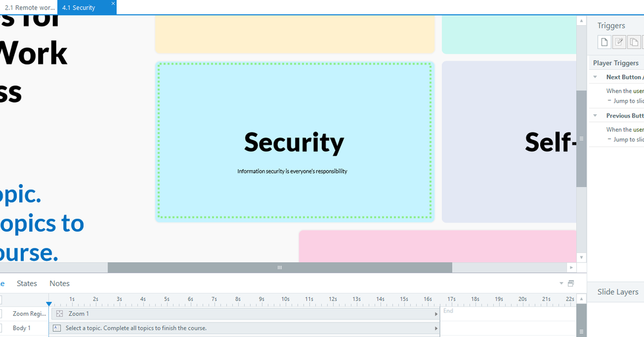The image size is (644, 337).
Task: Click the Zoom 1 region icon in timeline
Action: pyautogui.click(x=59, y=314)
